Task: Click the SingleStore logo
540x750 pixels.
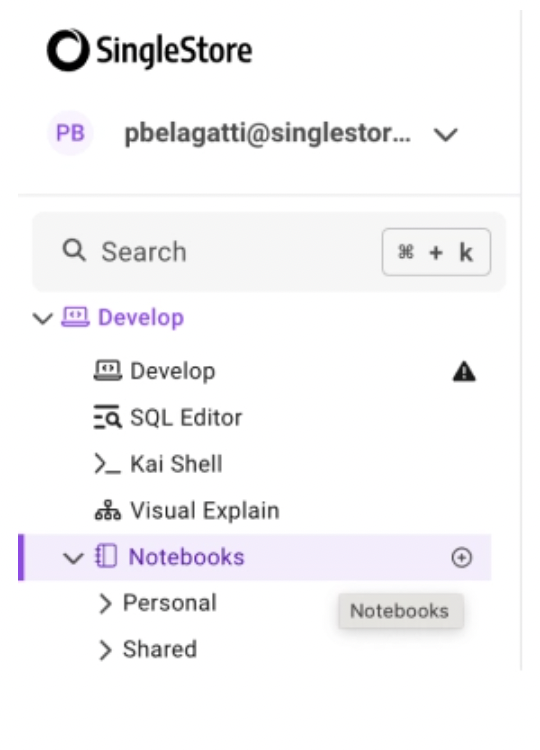Action: coord(149,50)
